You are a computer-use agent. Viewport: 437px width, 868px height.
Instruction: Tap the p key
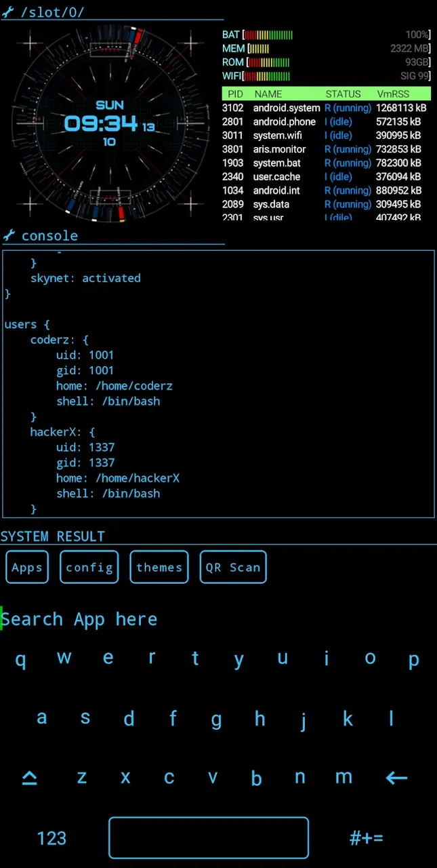(414, 658)
